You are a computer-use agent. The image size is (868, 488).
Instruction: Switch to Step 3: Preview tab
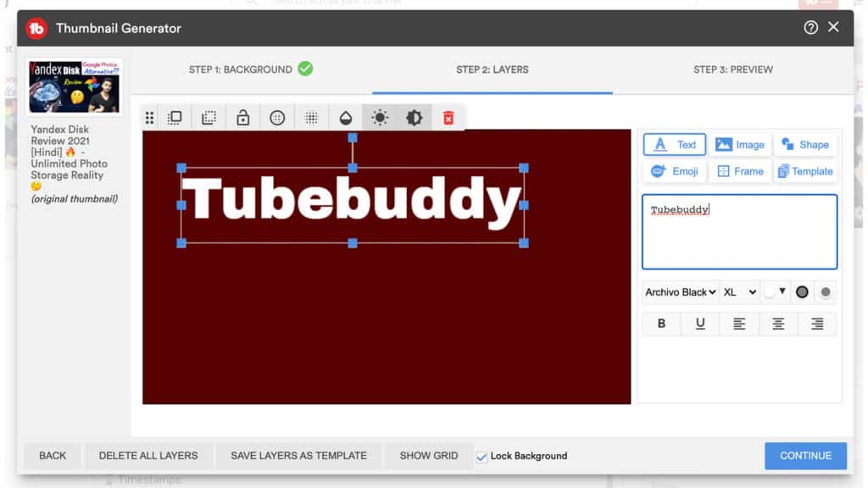point(733,69)
